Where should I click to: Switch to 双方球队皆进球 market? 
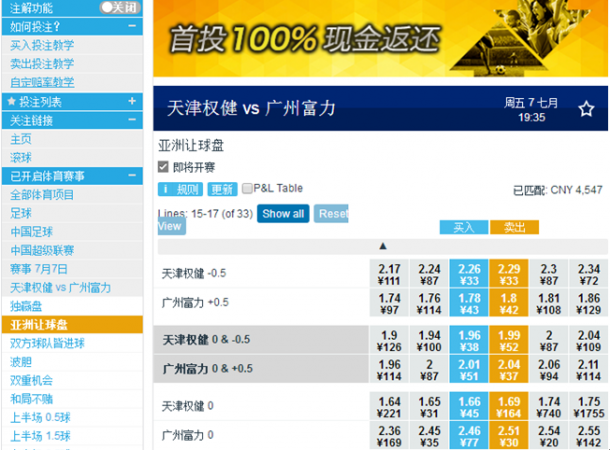(47, 343)
